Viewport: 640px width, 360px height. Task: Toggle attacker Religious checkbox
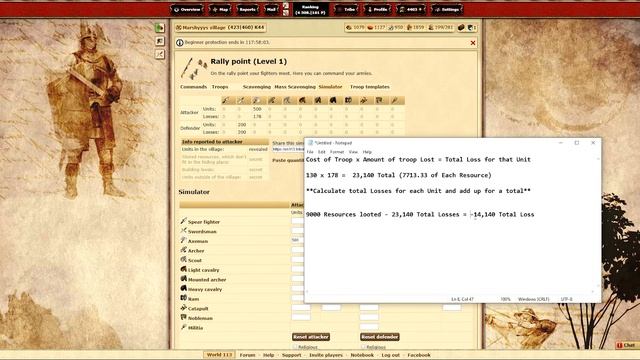(x=295, y=347)
